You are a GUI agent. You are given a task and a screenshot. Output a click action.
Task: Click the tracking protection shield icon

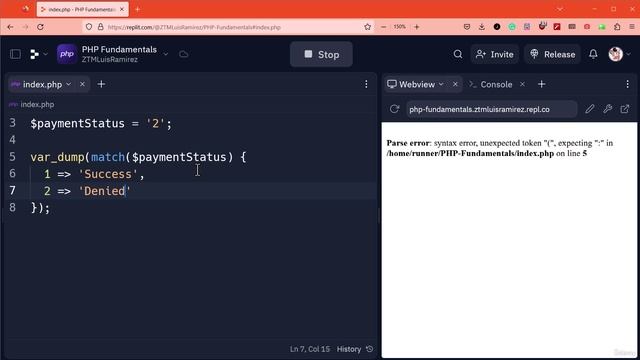tap(89, 27)
